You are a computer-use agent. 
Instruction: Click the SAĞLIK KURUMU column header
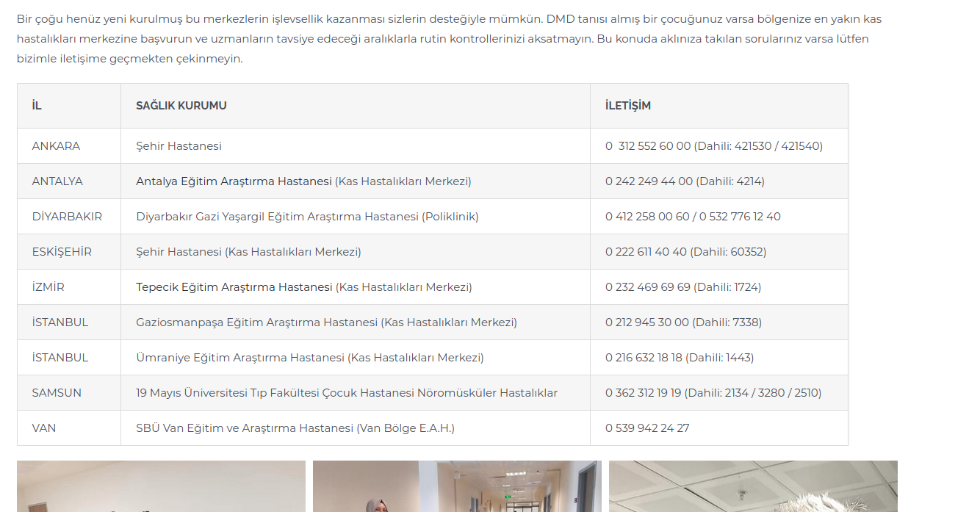(x=181, y=106)
